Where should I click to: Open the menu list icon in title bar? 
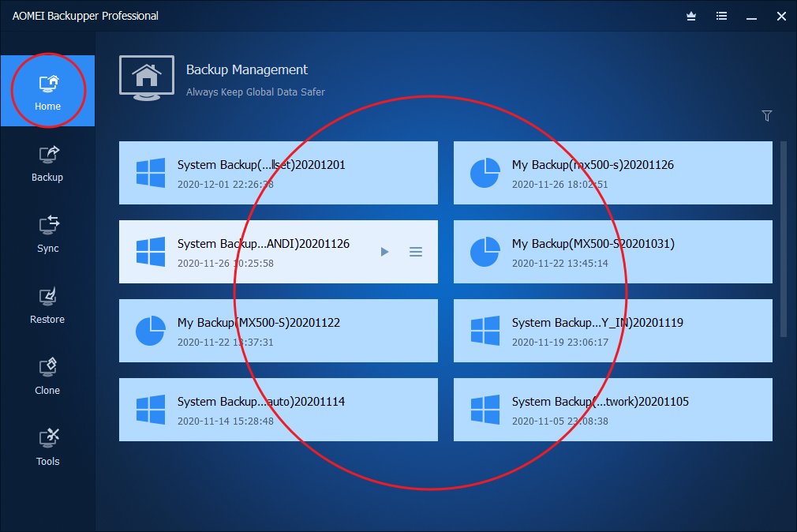coord(721,17)
